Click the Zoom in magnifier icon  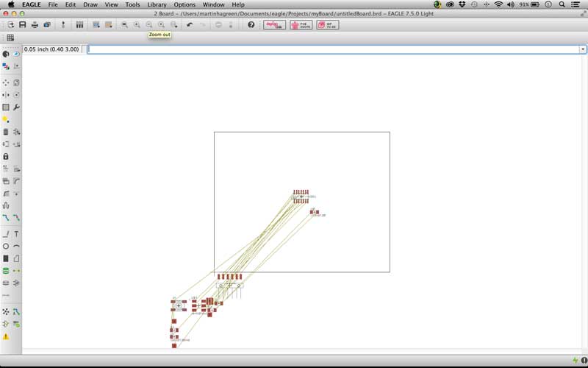(x=137, y=25)
